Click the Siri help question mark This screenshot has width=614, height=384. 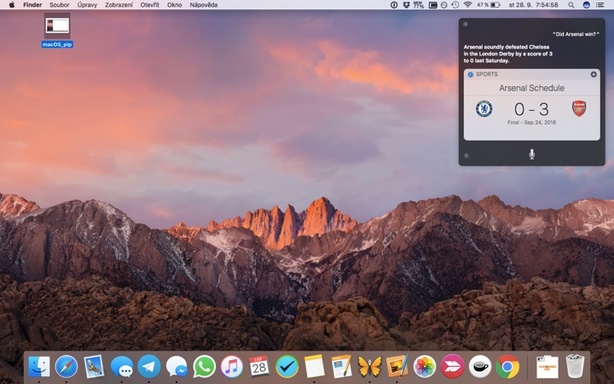click(x=466, y=156)
